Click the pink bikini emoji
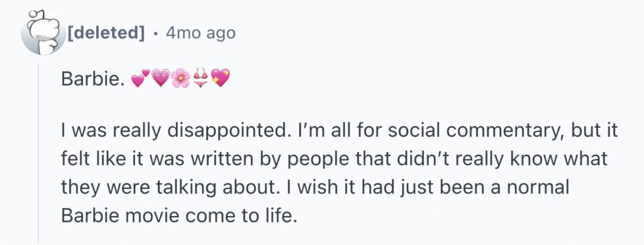Image resolution: width=644 pixels, height=245 pixels. pos(201,78)
